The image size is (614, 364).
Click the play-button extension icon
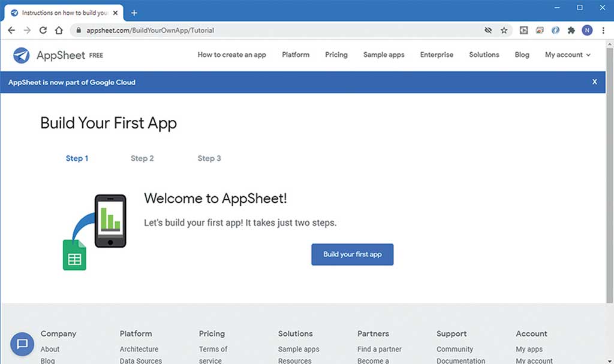(x=523, y=30)
